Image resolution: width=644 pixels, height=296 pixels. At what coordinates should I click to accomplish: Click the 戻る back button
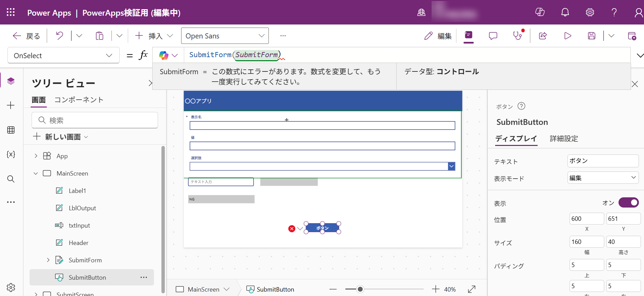(x=27, y=36)
